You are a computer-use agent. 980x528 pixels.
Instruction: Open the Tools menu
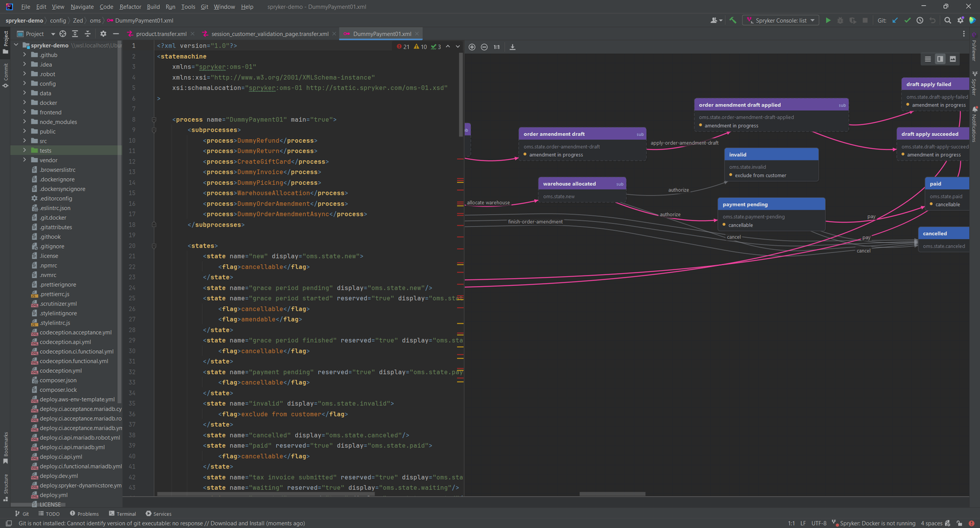coord(188,7)
